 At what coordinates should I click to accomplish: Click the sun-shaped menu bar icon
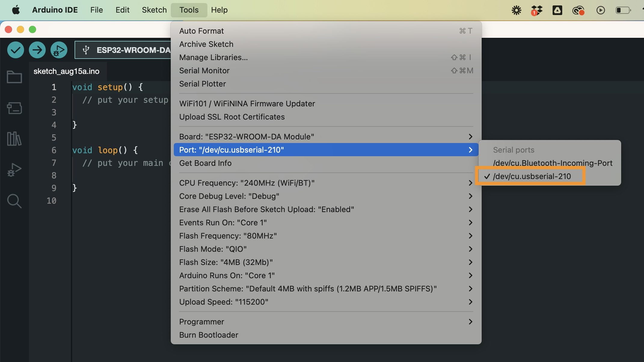tap(516, 10)
